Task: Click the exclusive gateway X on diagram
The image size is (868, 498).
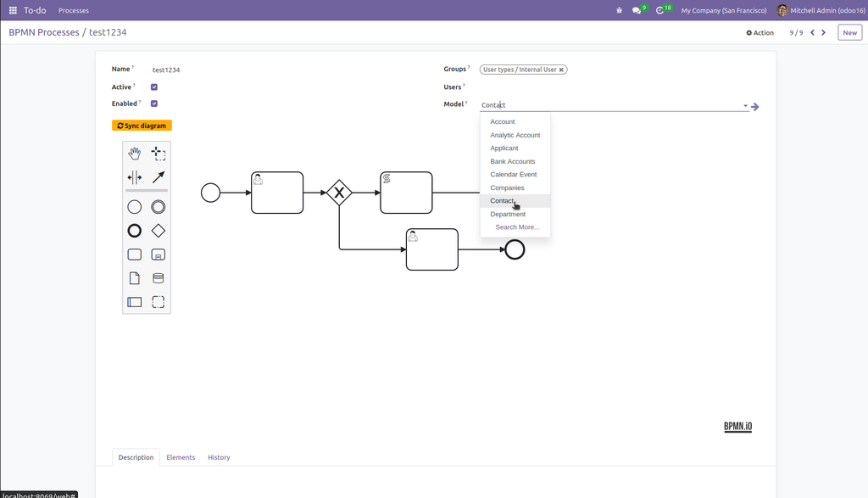Action: click(x=339, y=193)
